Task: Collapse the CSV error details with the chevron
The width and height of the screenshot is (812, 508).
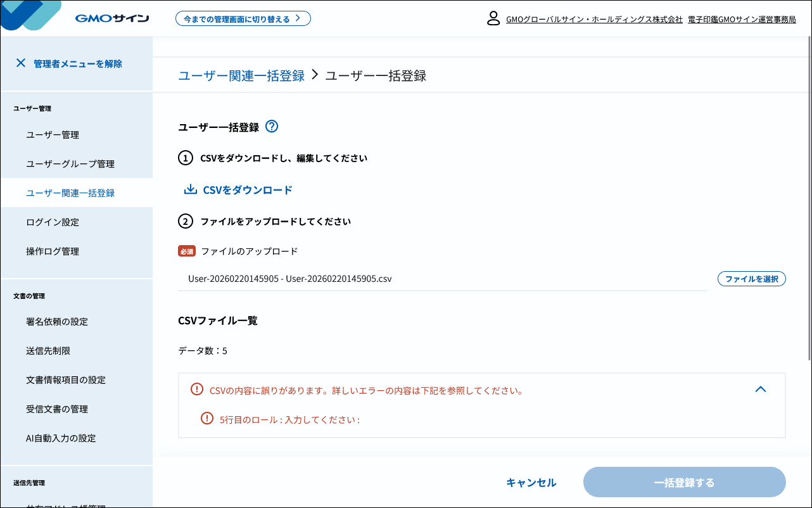Action: pyautogui.click(x=761, y=389)
